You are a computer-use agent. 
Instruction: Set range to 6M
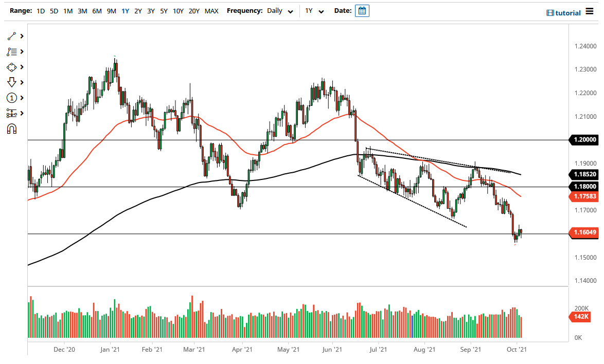pos(97,11)
